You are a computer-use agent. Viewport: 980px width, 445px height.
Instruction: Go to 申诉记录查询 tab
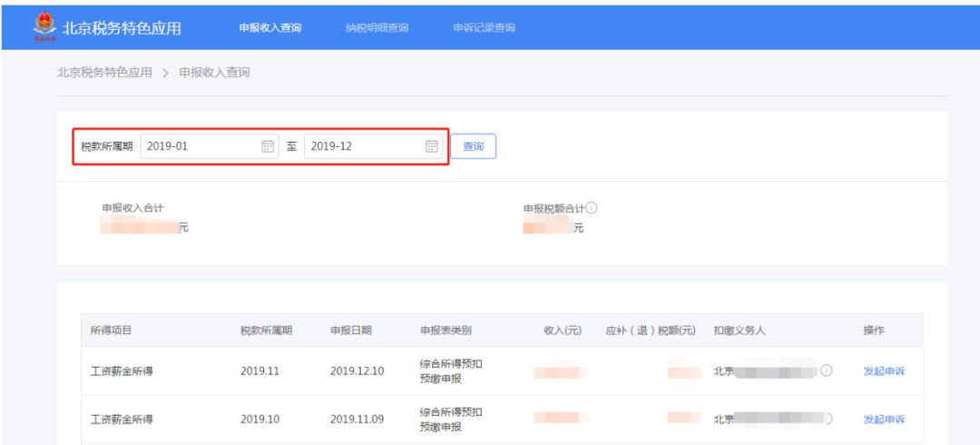pos(484,28)
